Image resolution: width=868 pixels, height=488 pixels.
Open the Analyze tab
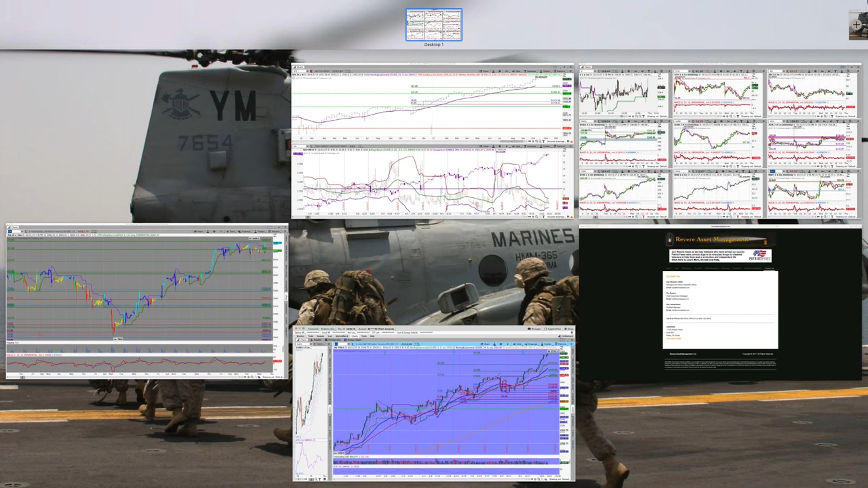[320, 336]
